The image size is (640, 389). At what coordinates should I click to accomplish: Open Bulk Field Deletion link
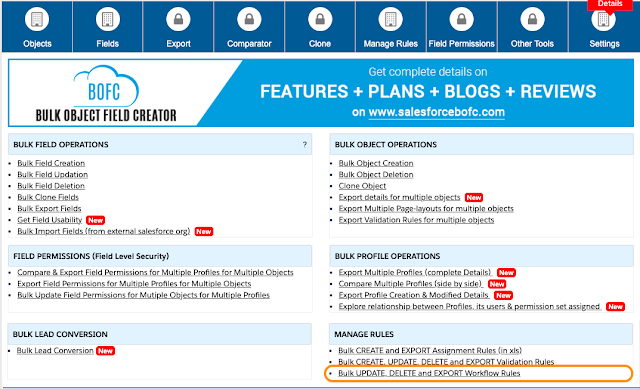click(51, 186)
